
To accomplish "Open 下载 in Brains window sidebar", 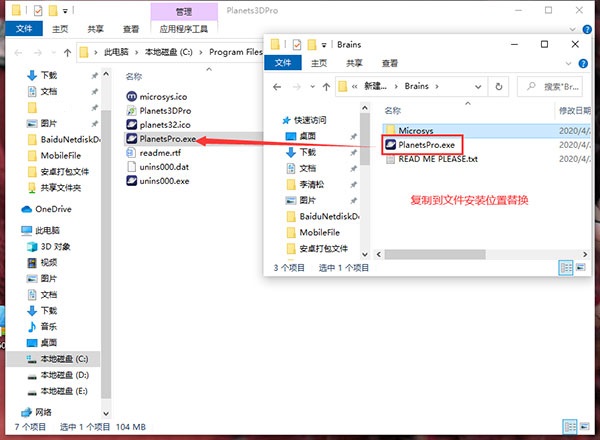I will click(x=301, y=152).
